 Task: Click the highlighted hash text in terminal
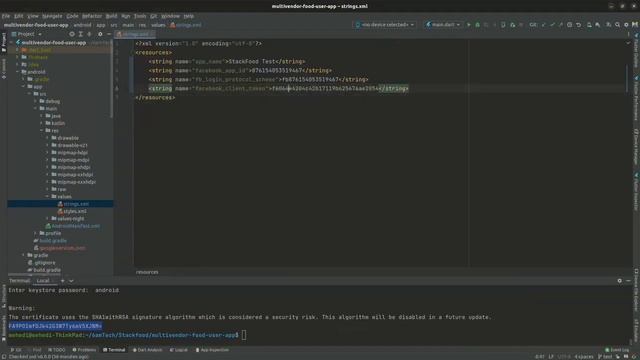point(55,326)
